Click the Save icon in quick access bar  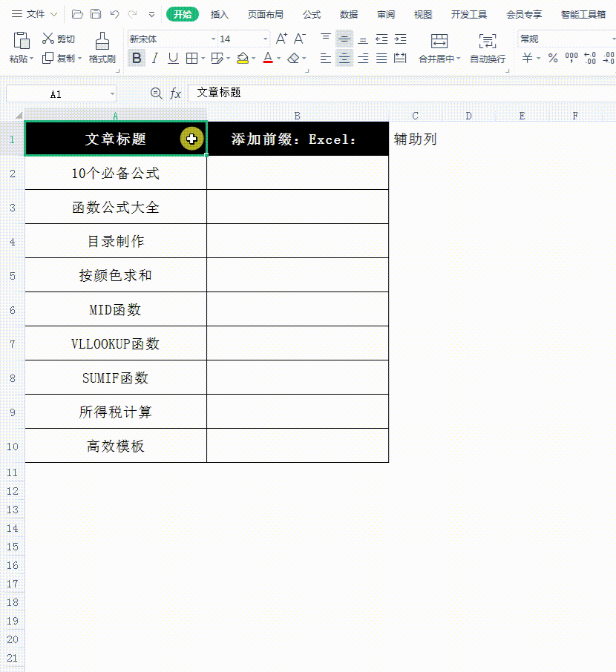pos(96,14)
